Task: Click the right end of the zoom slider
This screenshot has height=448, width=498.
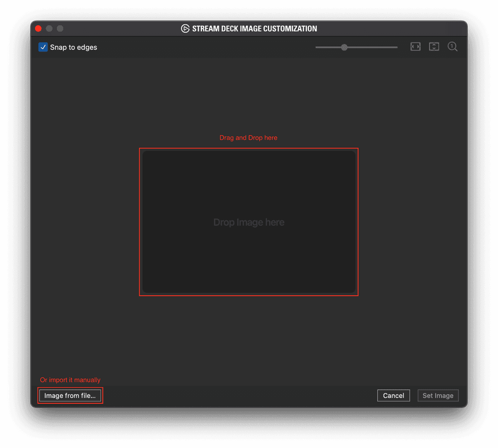Action: pyautogui.click(x=396, y=47)
